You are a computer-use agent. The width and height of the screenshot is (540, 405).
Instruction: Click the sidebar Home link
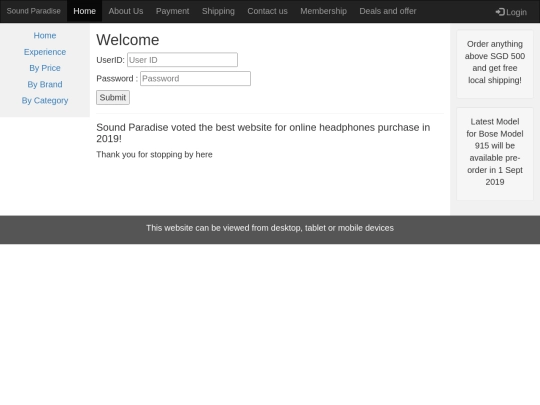45,35
